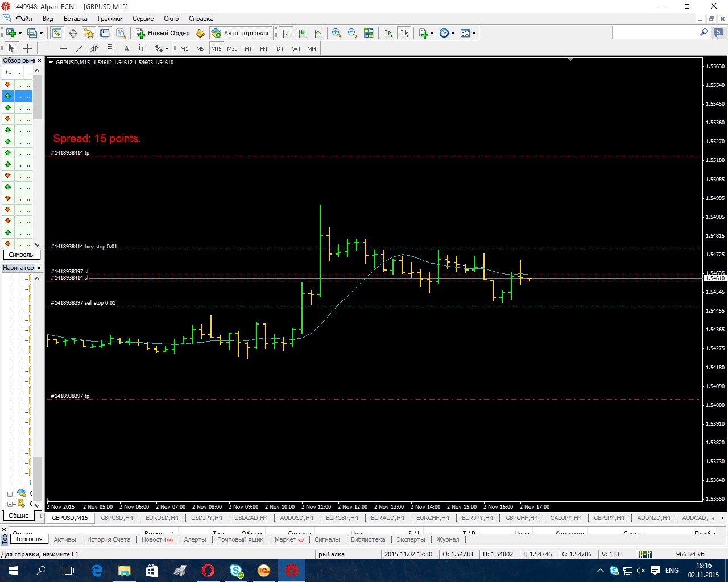Zoom out the chart

[353, 33]
